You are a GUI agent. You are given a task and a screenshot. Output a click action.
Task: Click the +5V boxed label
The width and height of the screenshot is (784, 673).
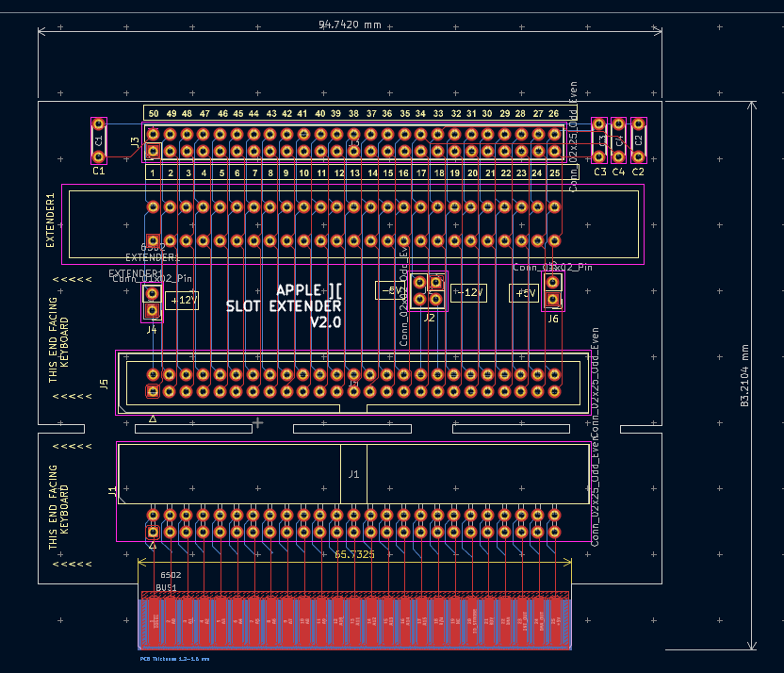[x=524, y=293]
